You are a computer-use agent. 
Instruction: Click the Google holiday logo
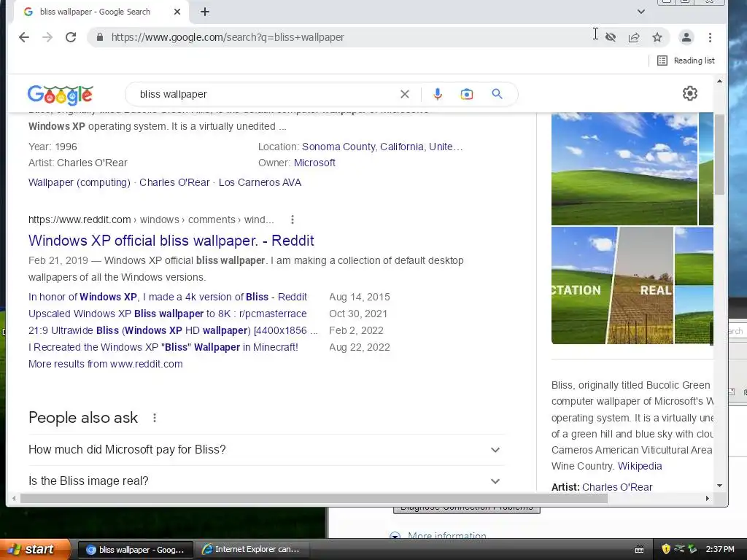[x=60, y=95]
